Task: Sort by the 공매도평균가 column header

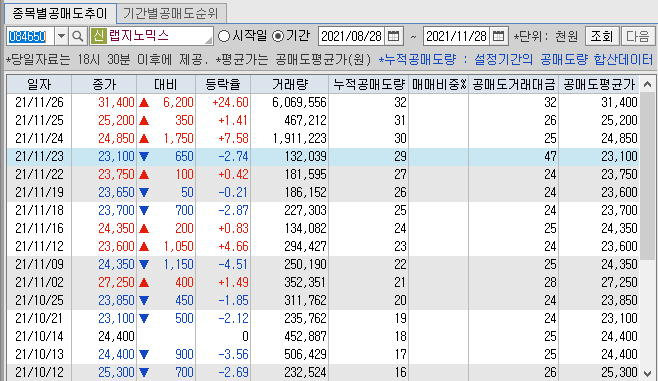Action: [x=599, y=84]
